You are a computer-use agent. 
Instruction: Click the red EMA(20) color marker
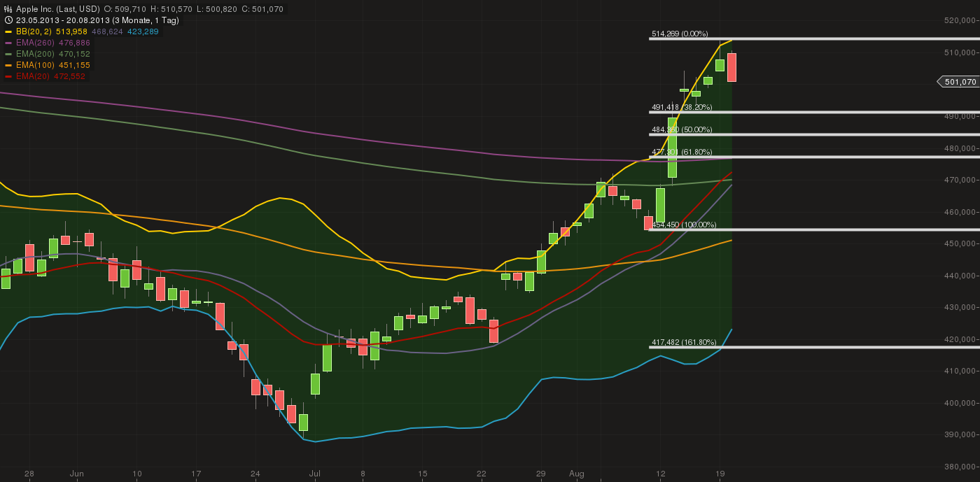pyautogui.click(x=8, y=76)
